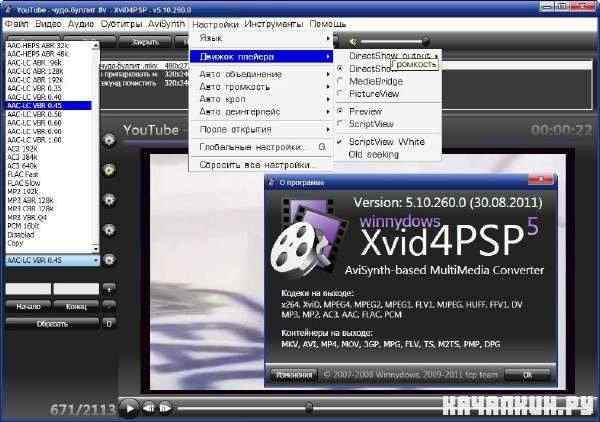
Task: Step forward one frame
Action: (165, 408)
